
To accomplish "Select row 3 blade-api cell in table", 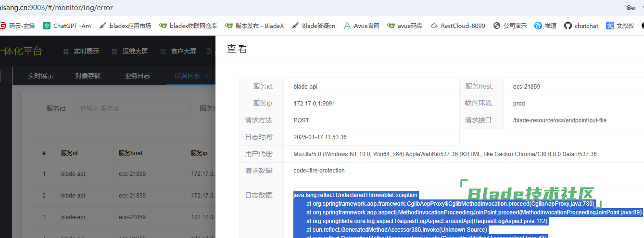I will (73, 217).
